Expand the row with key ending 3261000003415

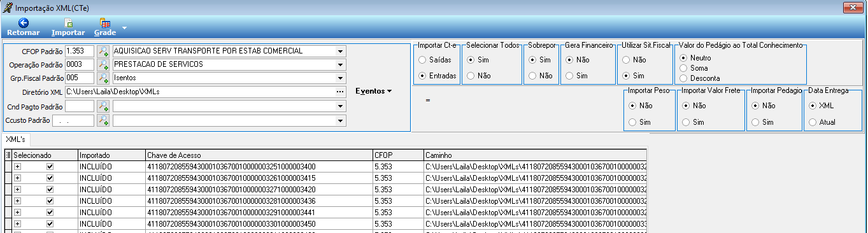(18, 178)
